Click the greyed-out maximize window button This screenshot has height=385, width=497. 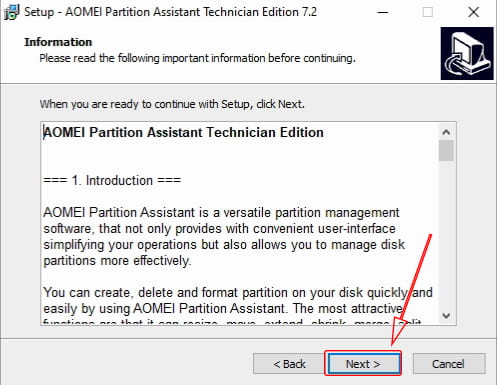(428, 13)
